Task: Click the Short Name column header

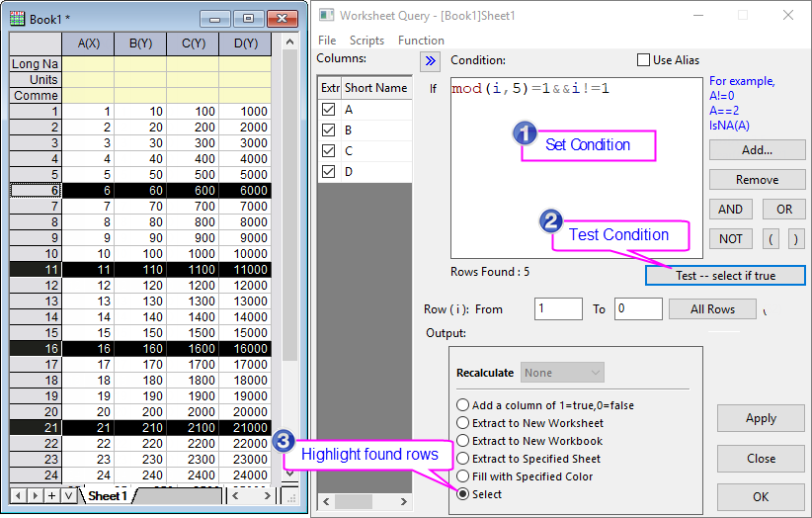Action: pyautogui.click(x=376, y=88)
